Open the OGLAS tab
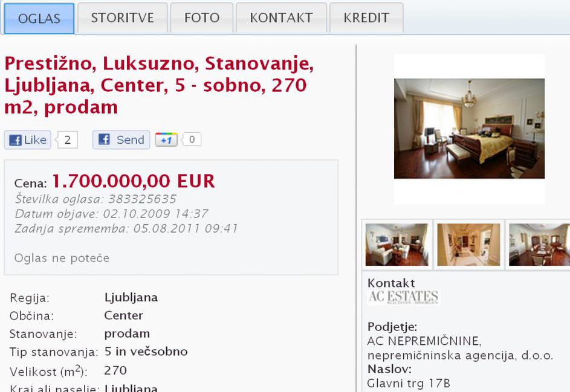The width and height of the screenshot is (570, 392). pyautogui.click(x=39, y=18)
